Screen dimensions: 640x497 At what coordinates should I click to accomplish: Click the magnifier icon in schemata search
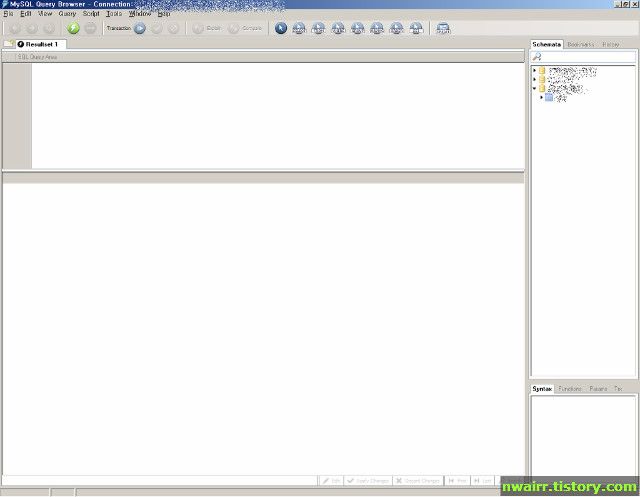(537, 57)
